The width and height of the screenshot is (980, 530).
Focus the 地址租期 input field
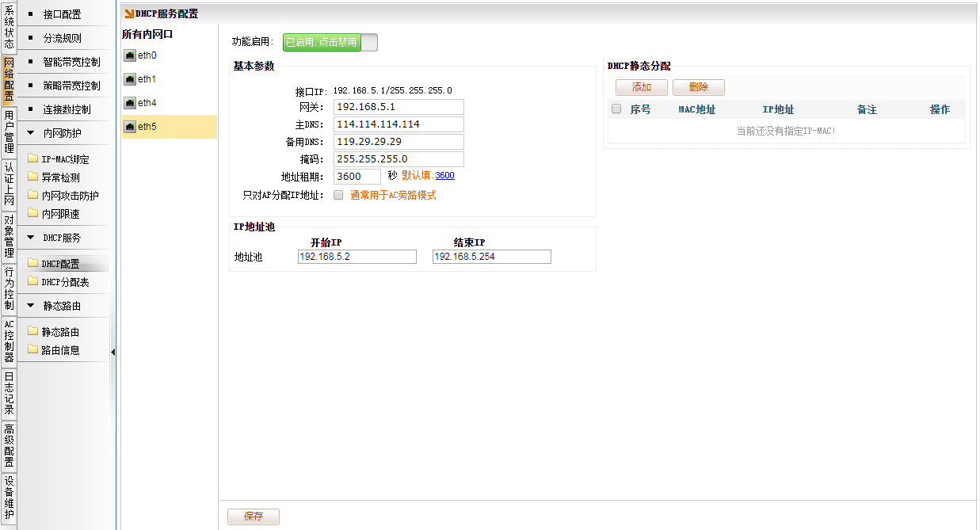[x=357, y=177]
